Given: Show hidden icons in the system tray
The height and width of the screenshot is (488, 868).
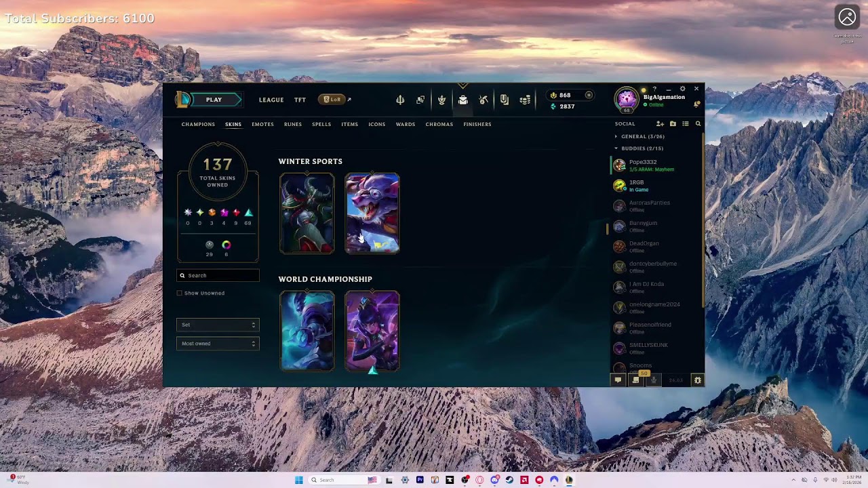Looking at the screenshot, I should point(793,480).
